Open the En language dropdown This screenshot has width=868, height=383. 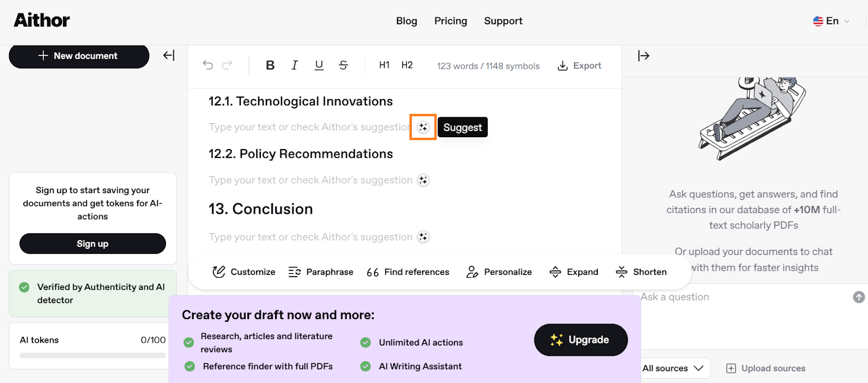[831, 21]
